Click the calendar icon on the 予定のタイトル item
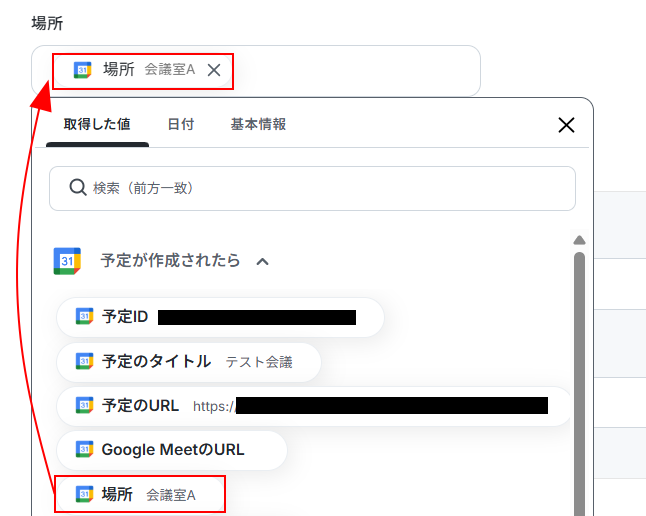Image resolution: width=646 pixels, height=516 pixels. 84,361
